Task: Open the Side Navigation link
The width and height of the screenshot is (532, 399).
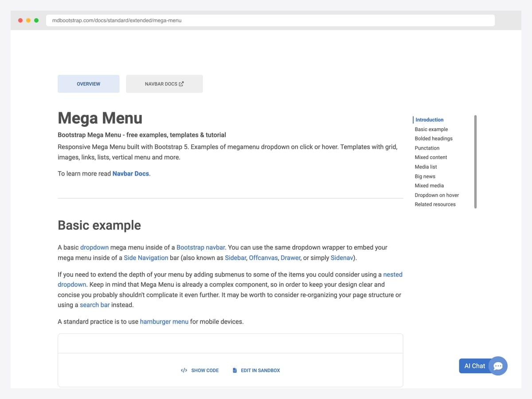Action: click(146, 258)
